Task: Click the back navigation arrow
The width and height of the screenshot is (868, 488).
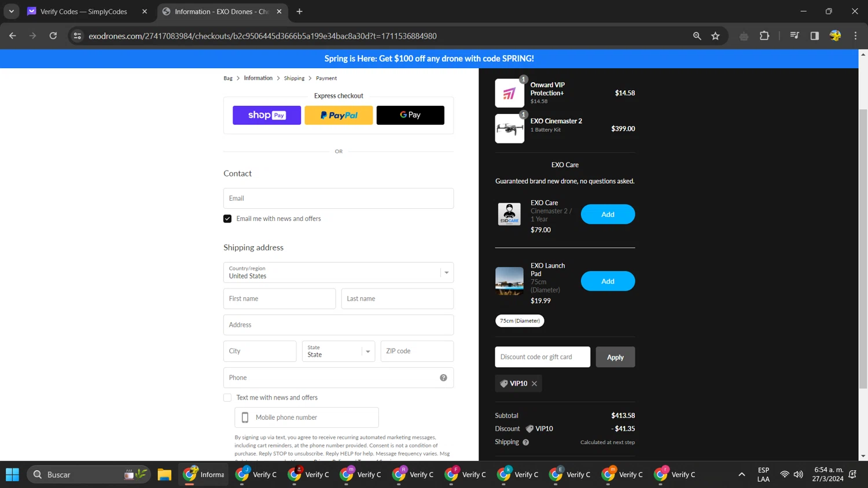Action: [x=13, y=36]
